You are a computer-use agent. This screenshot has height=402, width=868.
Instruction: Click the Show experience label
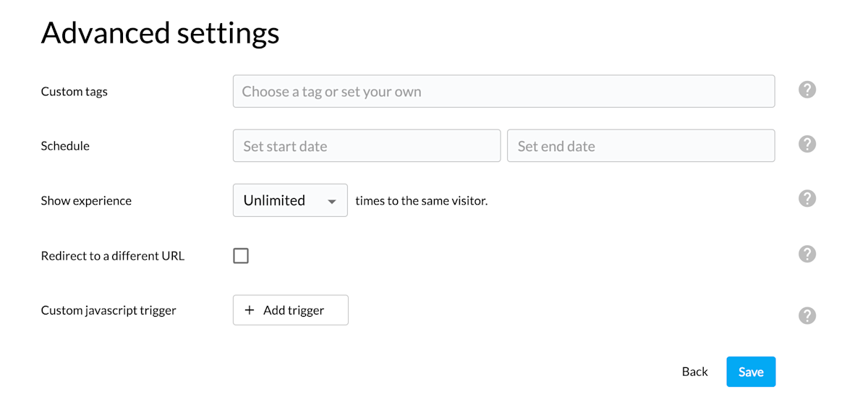(x=86, y=201)
